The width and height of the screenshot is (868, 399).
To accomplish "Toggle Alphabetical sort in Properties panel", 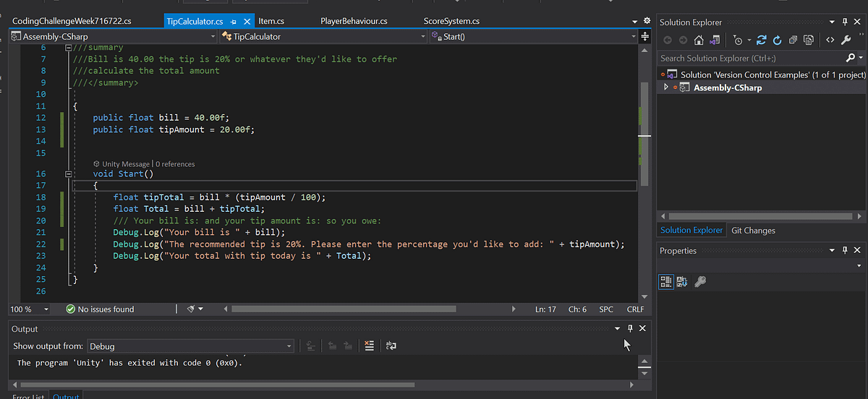I will pos(681,282).
